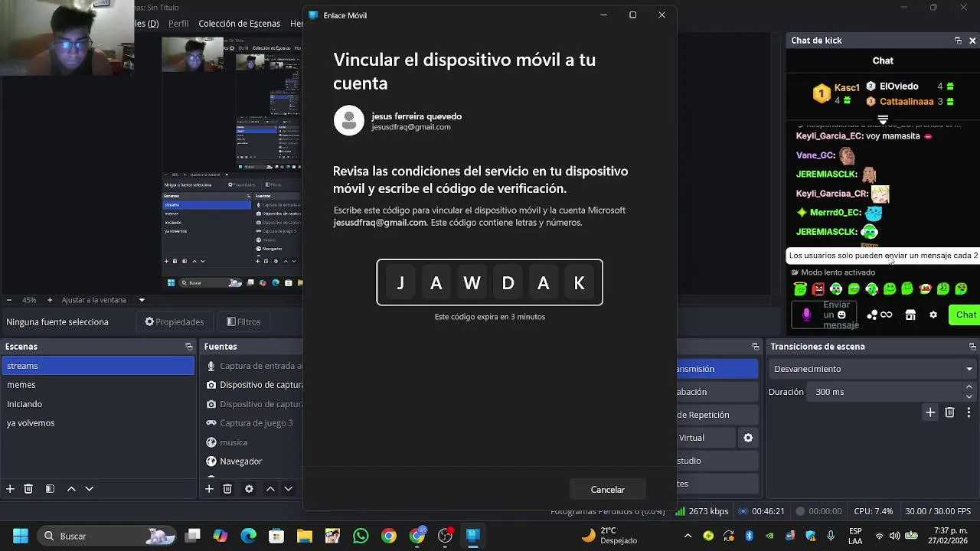Open Google Chrome from the taskbar

coord(389,536)
